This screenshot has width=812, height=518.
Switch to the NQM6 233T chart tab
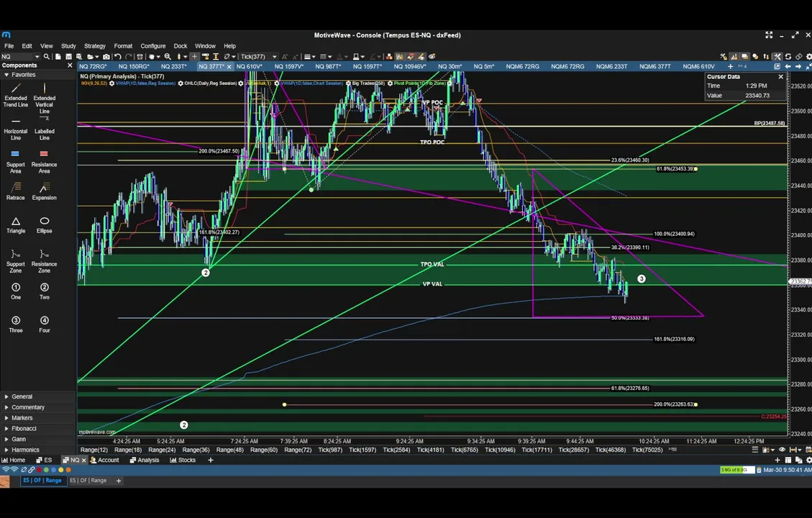(x=611, y=66)
